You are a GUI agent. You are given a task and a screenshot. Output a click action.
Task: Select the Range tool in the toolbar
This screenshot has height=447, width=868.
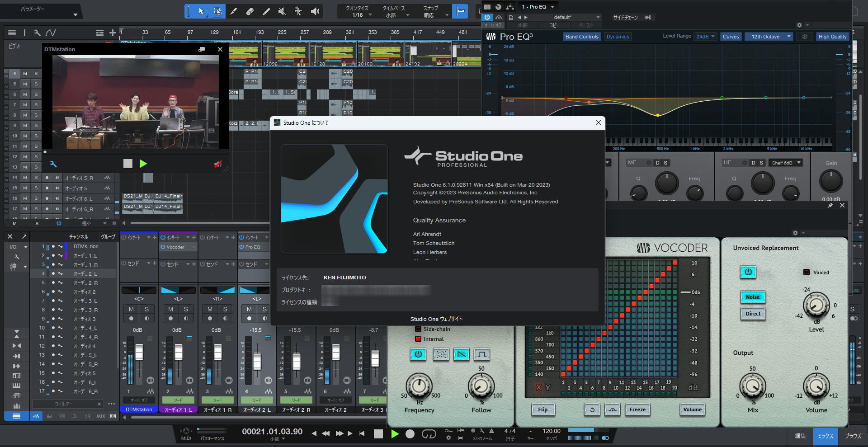[x=217, y=11]
